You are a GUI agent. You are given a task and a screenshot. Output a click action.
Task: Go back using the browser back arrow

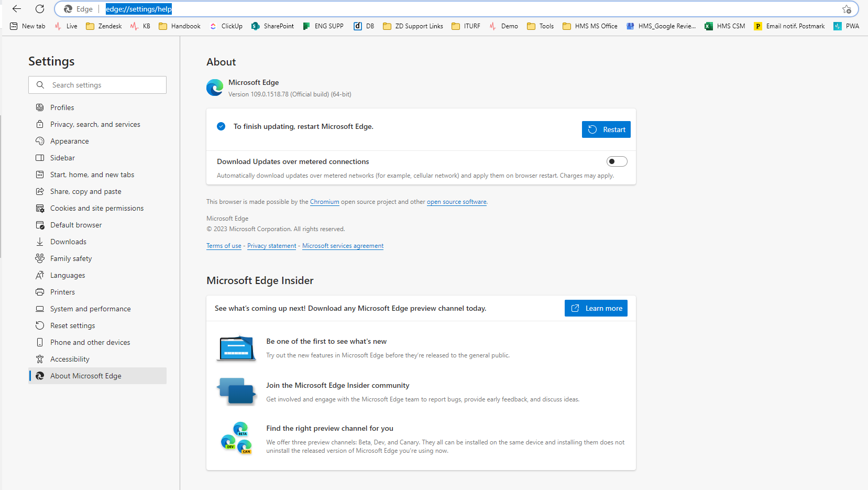17,9
